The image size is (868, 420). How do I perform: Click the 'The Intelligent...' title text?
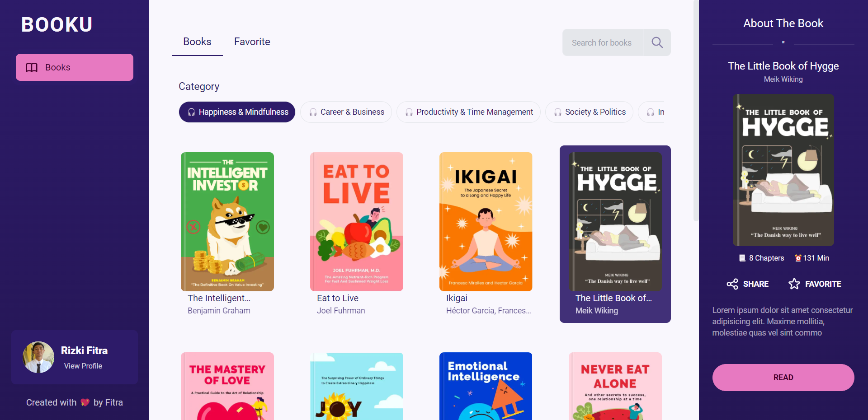click(x=219, y=298)
